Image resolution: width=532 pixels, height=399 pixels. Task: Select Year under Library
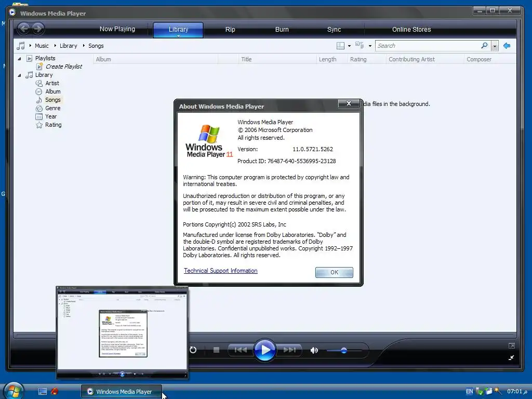[51, 116]
